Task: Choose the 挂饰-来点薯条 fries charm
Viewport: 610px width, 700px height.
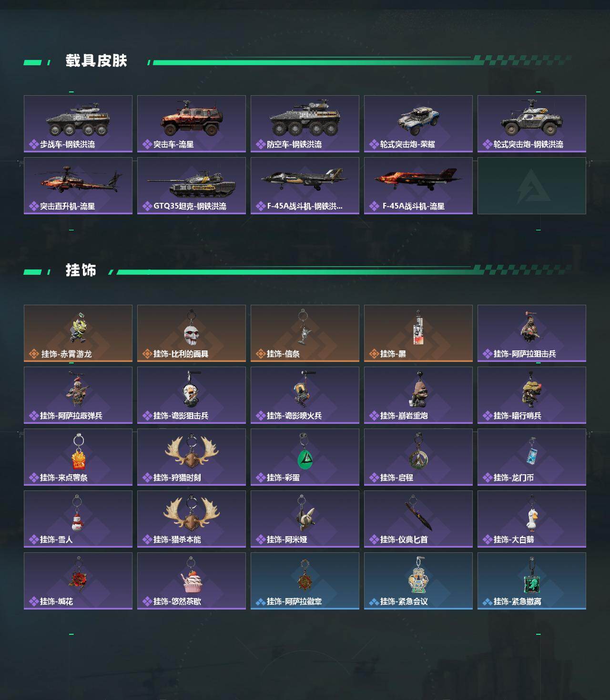Action: tap(78, 457)
